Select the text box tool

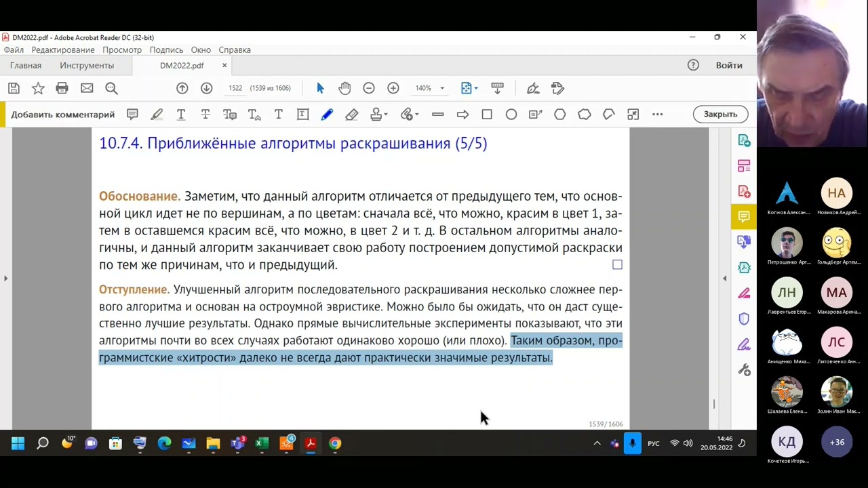pos(303,115)
